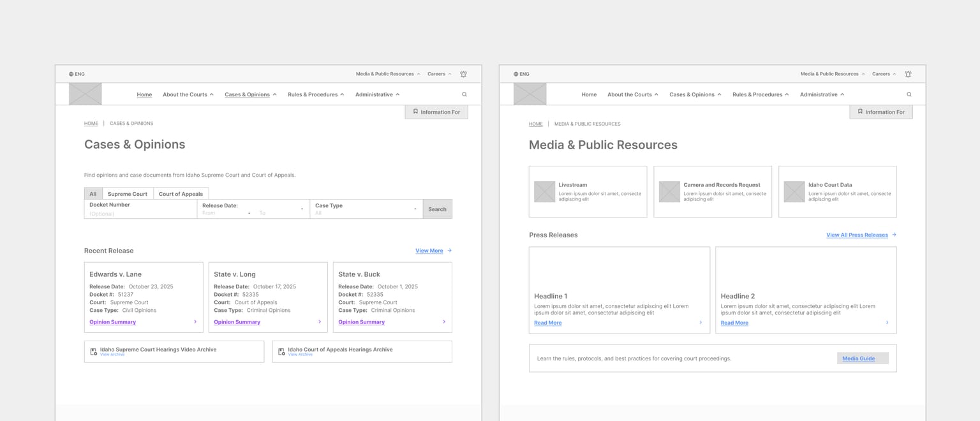
Task: Open View More link for Recent Release
Action: (x=429, y=251)
